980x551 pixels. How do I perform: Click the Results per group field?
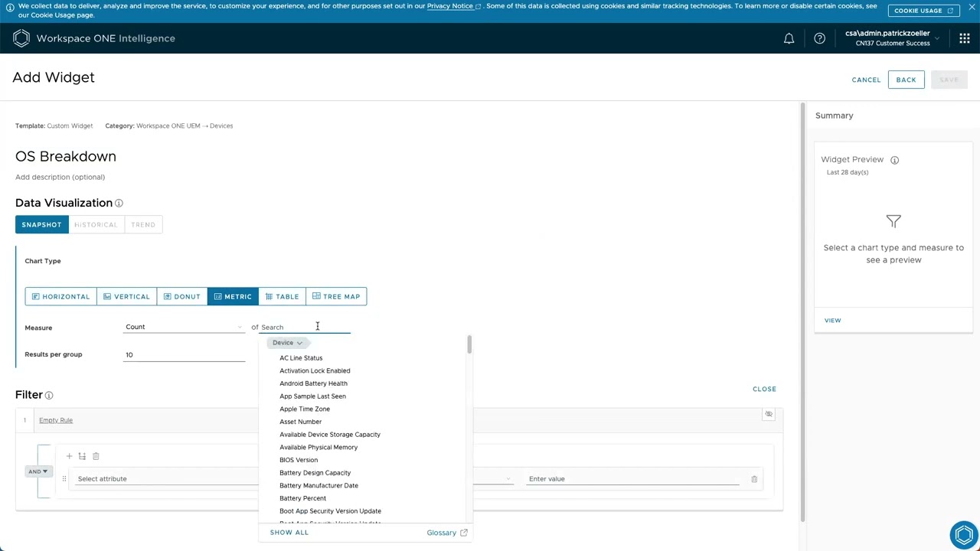point(185,354)
